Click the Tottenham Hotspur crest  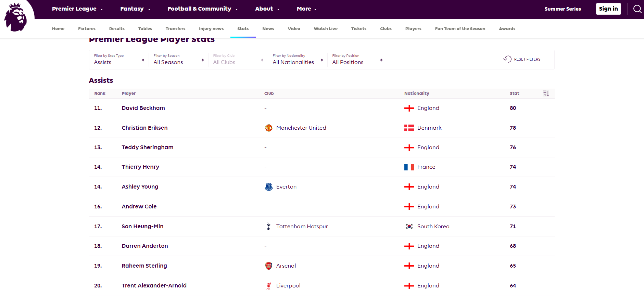(269, 227)
